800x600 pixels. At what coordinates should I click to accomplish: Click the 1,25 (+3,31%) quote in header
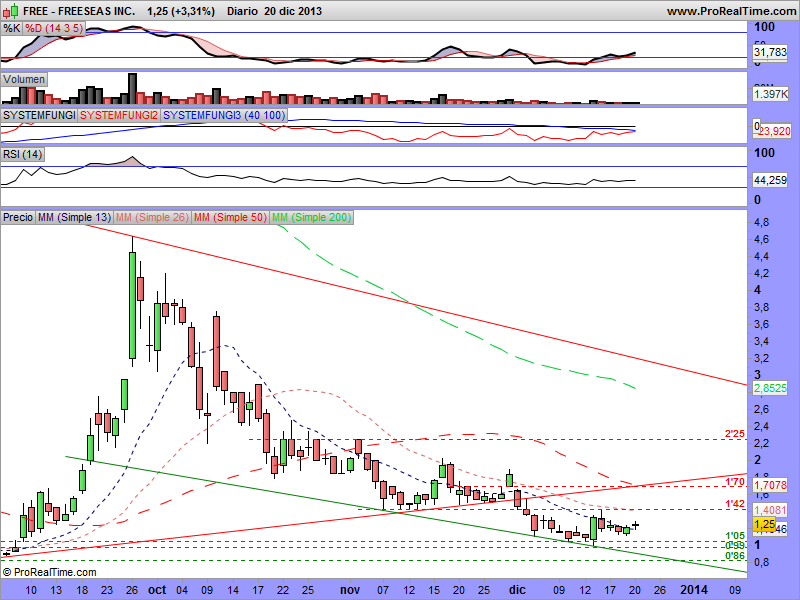point(181,11)
